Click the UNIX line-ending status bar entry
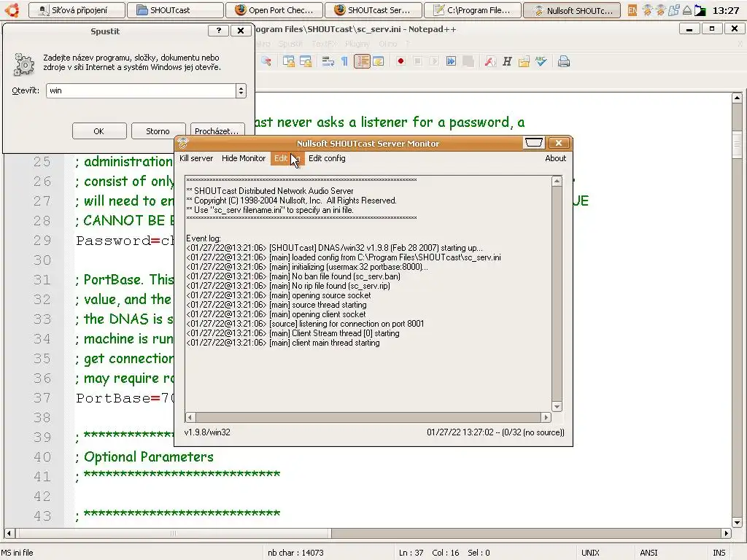Viewport: 747px width, 560px height. tap(590, 553)
